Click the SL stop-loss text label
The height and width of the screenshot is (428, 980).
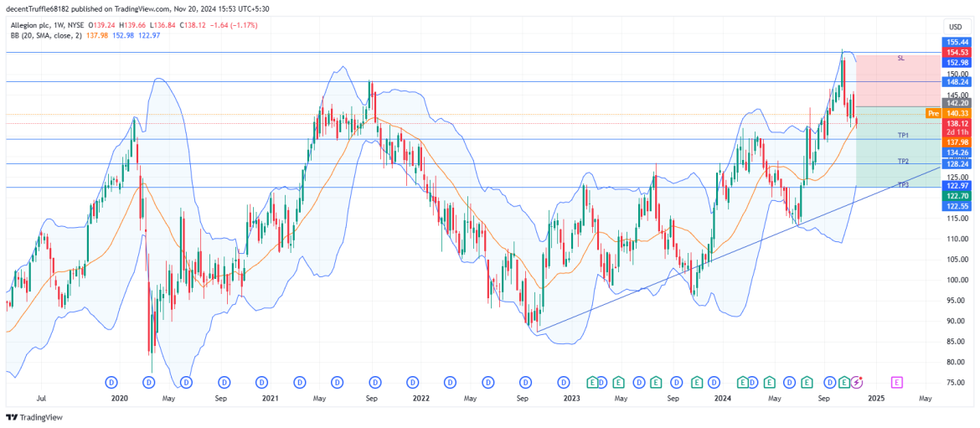click(900, 58)
